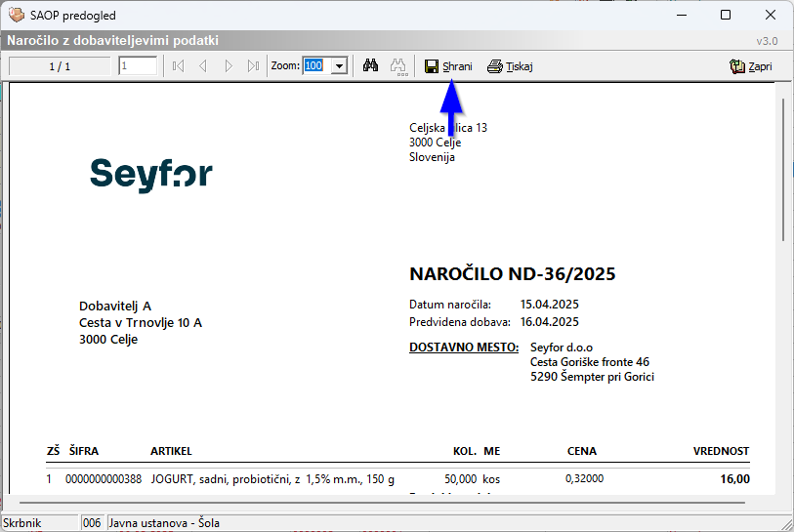The height and width of the screenshot is (532, 794).
Task: Click the Seyfor d.o.o delivery name
Action: pyautogui.click(x=561, y=348)
